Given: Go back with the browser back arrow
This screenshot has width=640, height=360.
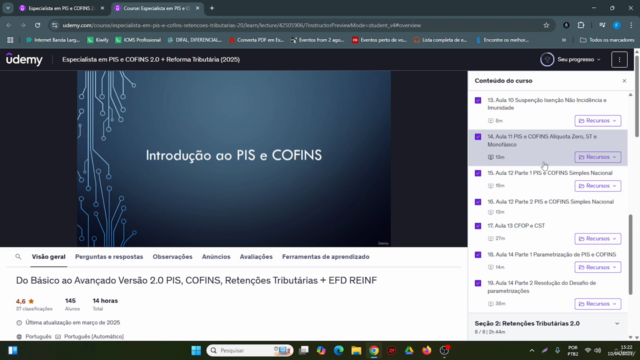Looking at the screenshot, I should coord(9,25).
